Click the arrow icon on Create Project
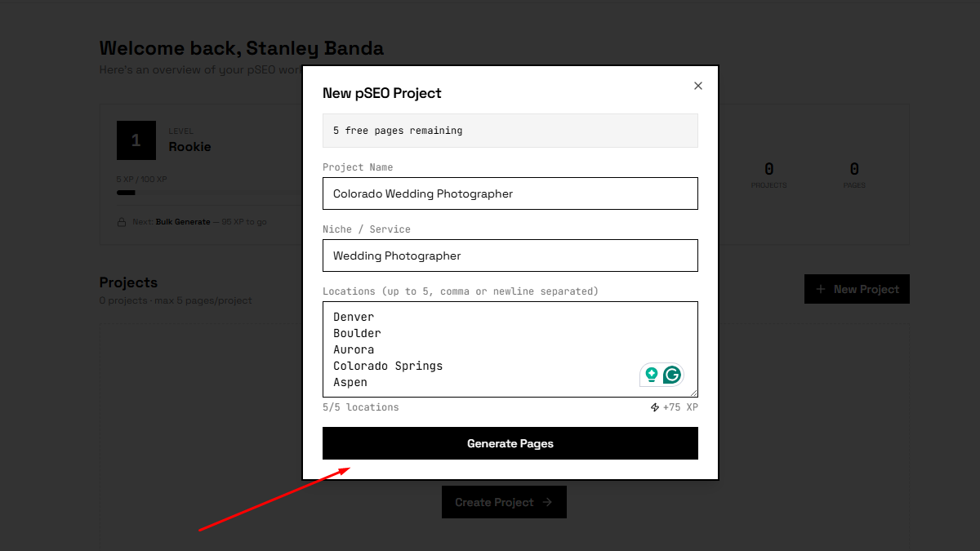Viewport: 980px width, 551px height. tap(547, 502)
